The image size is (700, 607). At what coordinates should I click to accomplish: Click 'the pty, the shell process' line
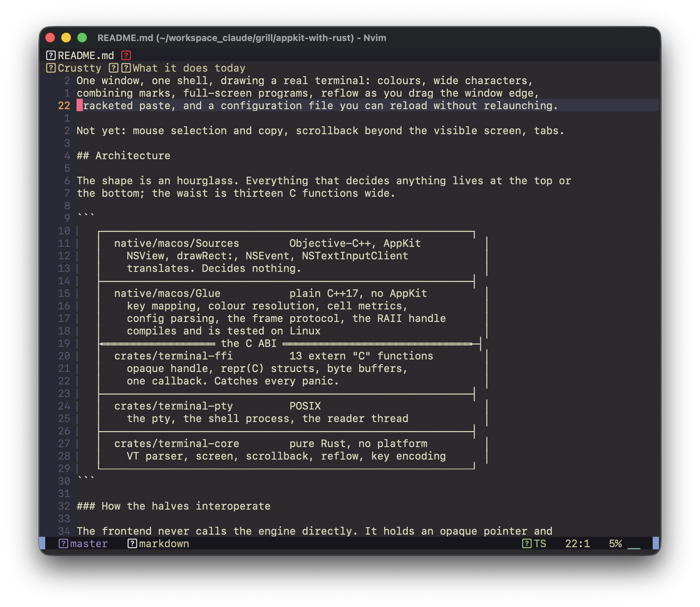tap(267, 418)
